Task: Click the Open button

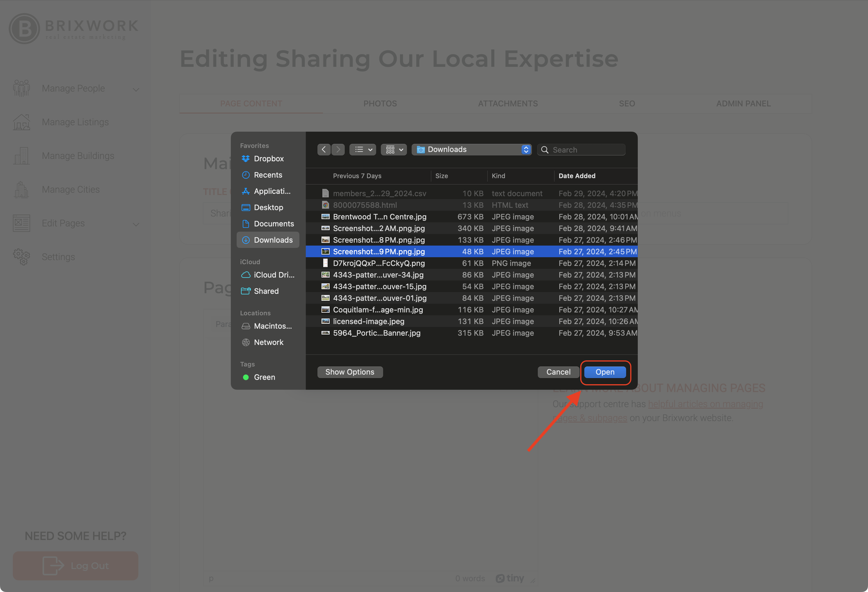Action: coord(604,372)
